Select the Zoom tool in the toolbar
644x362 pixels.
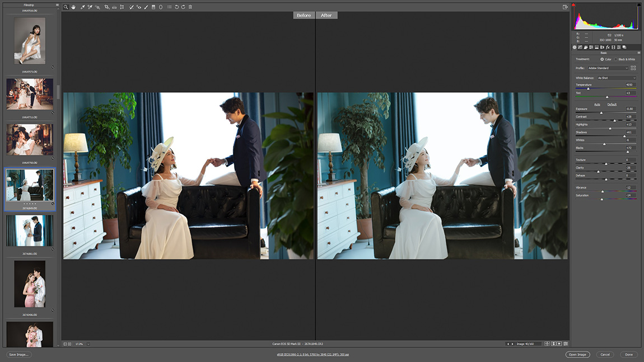(x=66, y=7)
